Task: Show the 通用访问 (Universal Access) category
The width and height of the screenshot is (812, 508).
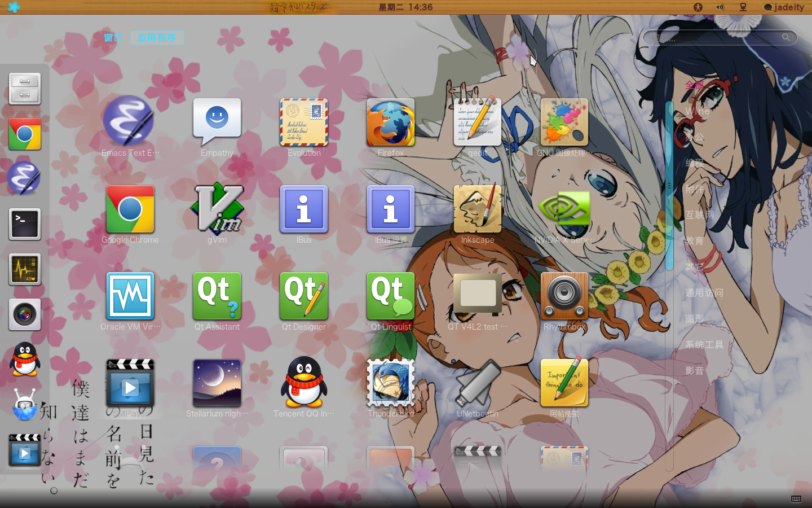Action: pyautogui.click(x=704, y=293)
